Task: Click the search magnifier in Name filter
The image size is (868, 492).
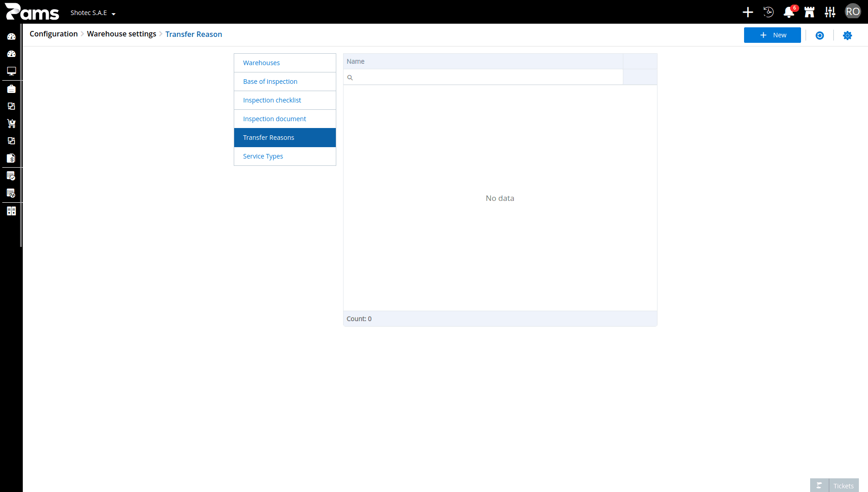Action: (350, 77)
